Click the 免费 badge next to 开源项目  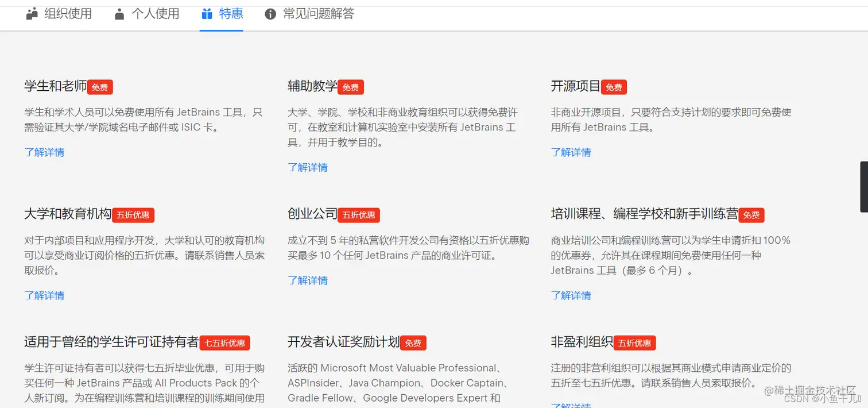click(614, 87)
